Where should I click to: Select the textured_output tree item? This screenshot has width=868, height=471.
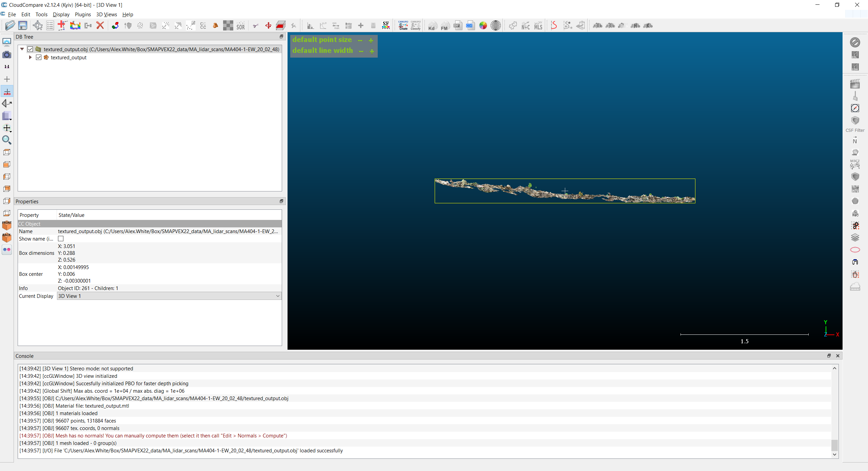coord(68,57)
